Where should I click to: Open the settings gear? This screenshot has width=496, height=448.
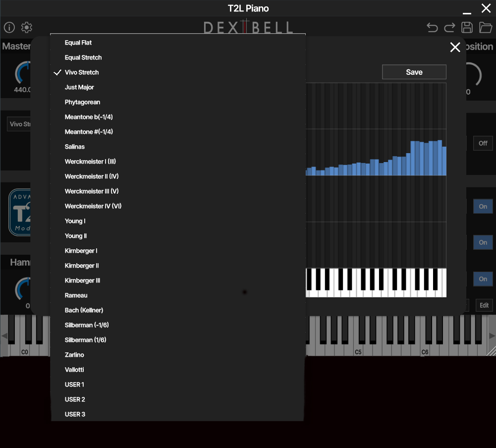tap(27, 28)
